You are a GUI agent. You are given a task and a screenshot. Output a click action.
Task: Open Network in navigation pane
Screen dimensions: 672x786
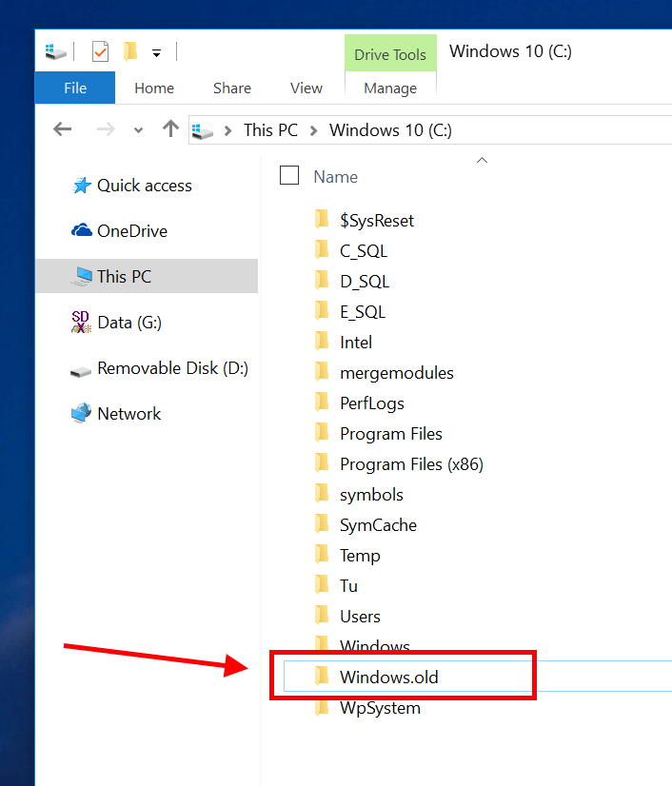point(116,414)
